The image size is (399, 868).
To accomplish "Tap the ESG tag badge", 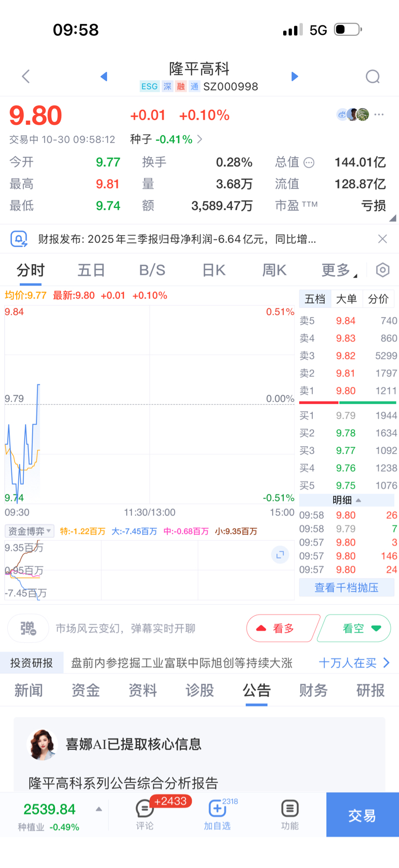I will coord(150,86).
